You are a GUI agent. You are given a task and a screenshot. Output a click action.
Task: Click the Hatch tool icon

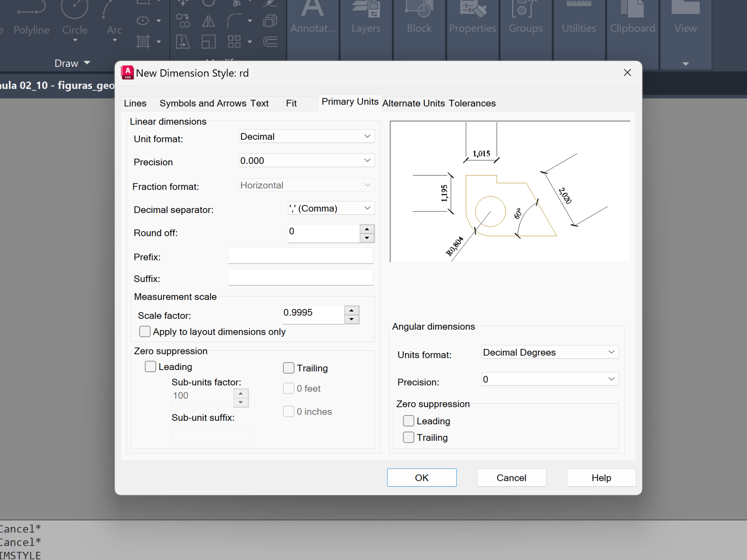(x=143, y=42)
